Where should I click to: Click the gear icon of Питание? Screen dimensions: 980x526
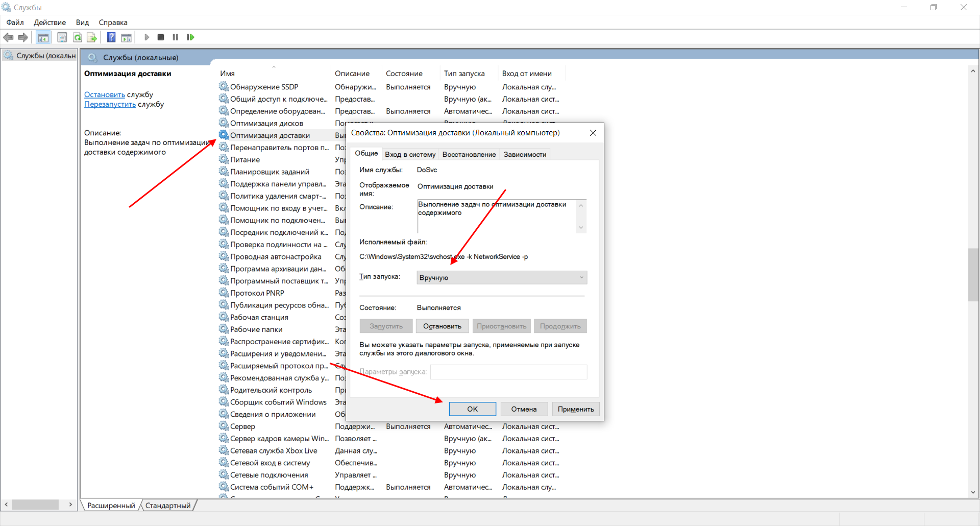click(224, 159)
